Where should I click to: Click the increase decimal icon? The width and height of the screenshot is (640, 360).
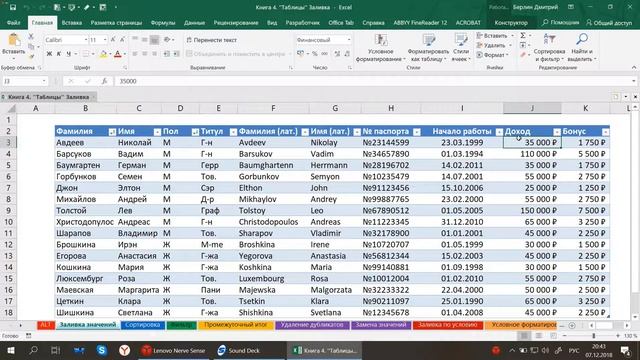[x=337, y=54]
